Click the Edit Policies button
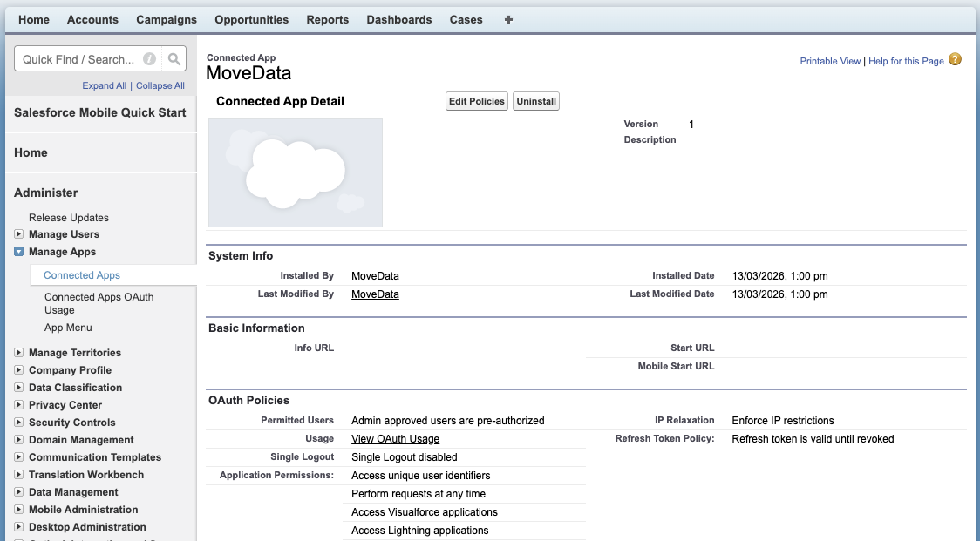Viewport: 980px width, 541px height. pos(476,101)
